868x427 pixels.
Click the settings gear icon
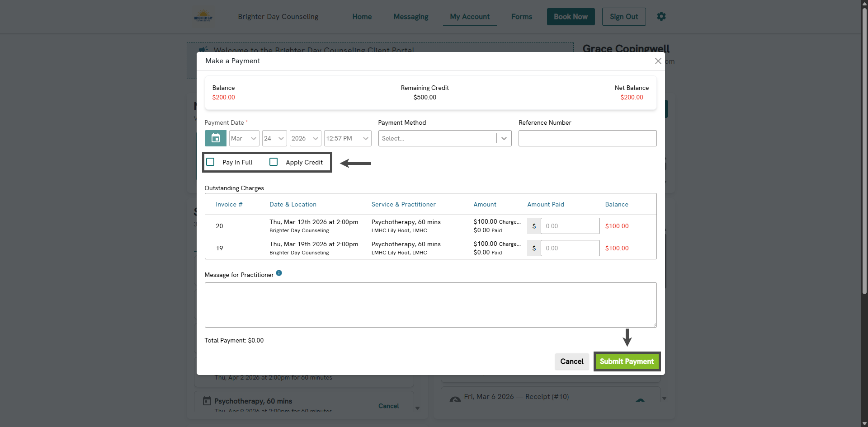click(x=661, y=17)
